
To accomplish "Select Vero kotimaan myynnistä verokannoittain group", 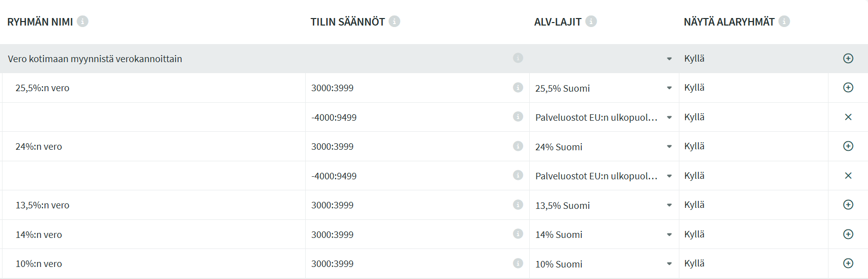I will 95,59.
